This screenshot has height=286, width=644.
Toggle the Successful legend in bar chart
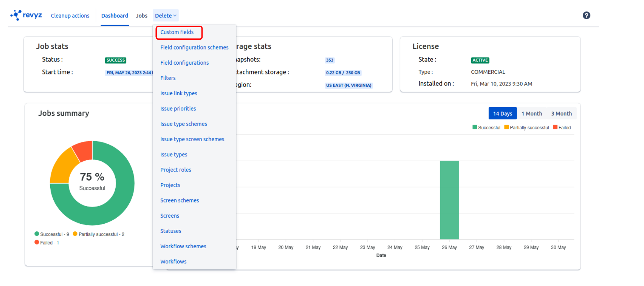(x=486, y=128)
